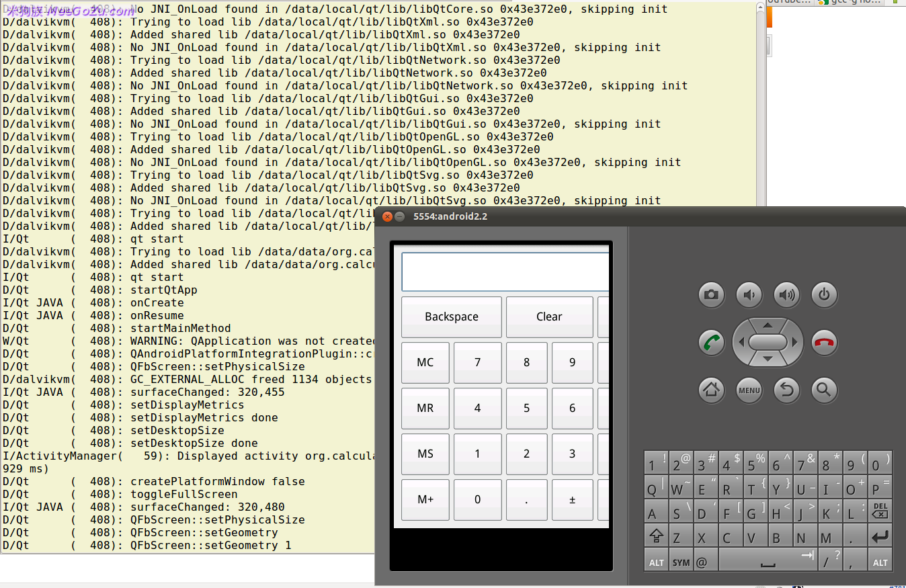Click the D-pad center trackball

768,343
